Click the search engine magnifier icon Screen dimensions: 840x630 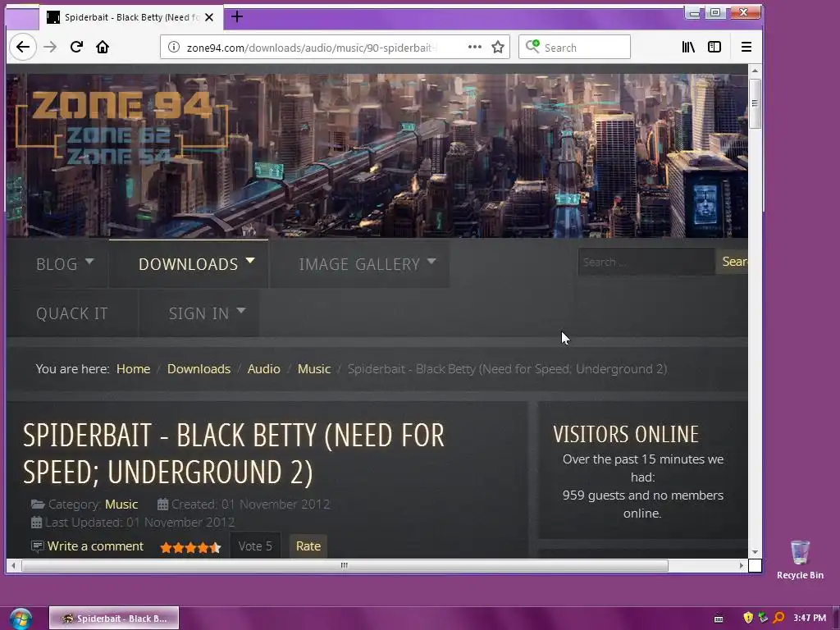pos(532,47)
